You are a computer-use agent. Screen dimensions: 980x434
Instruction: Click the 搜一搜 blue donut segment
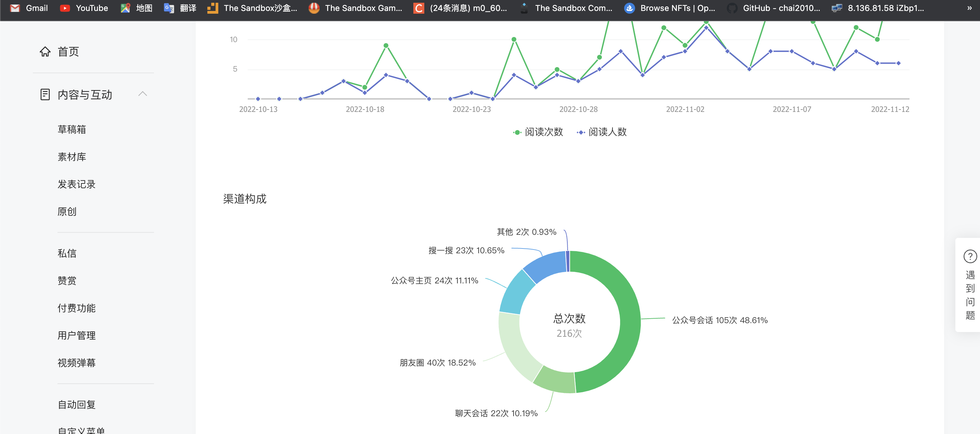tap(548, 265)
